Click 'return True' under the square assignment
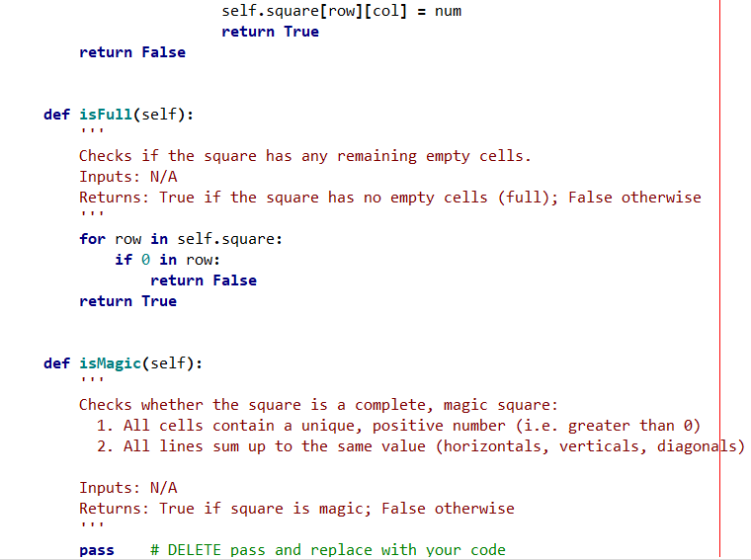The image size is (751, 560). 270,32
